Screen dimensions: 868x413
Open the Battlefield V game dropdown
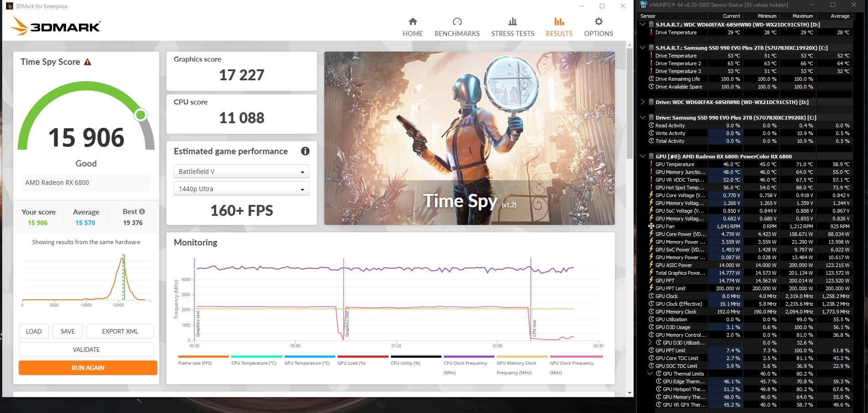click(x=242, y=172)
